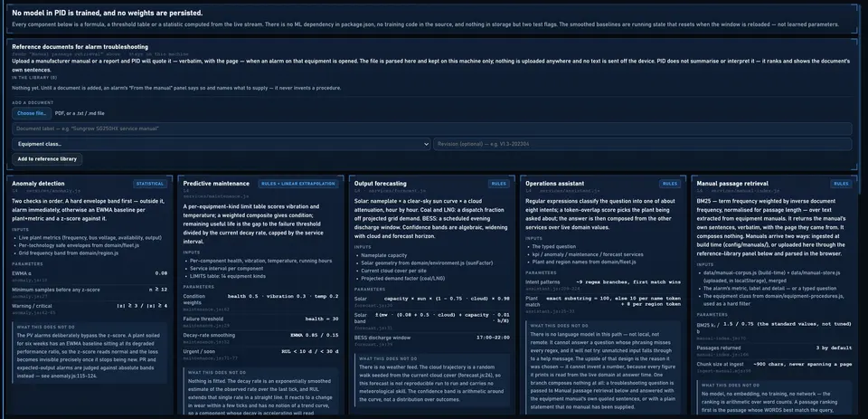Click the '17:00–22:00' value
This screenshot has width=868, height=419.
(x=494, y=337)
